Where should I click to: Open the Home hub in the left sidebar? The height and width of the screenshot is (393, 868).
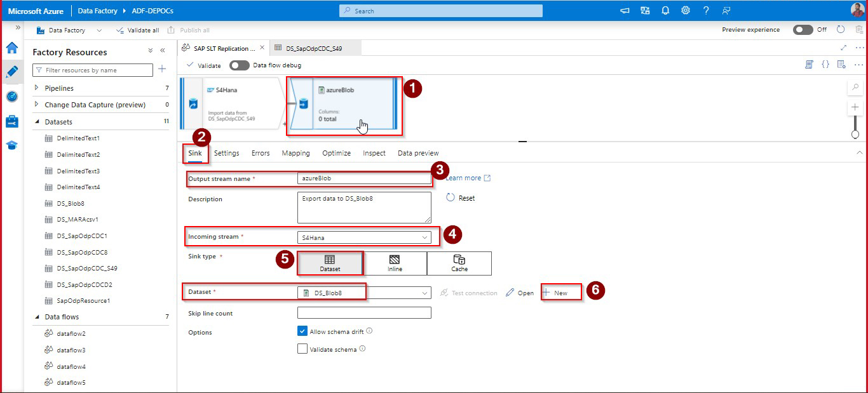(12, 48)
